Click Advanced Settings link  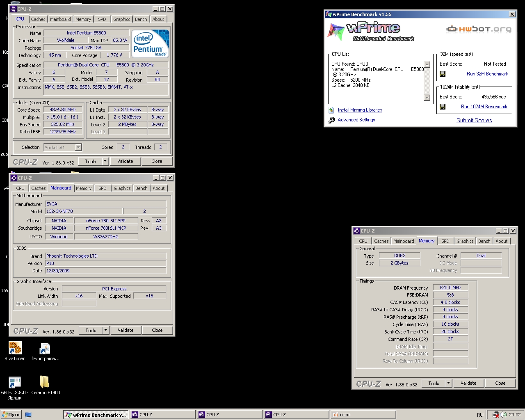(x=356, y=120)
